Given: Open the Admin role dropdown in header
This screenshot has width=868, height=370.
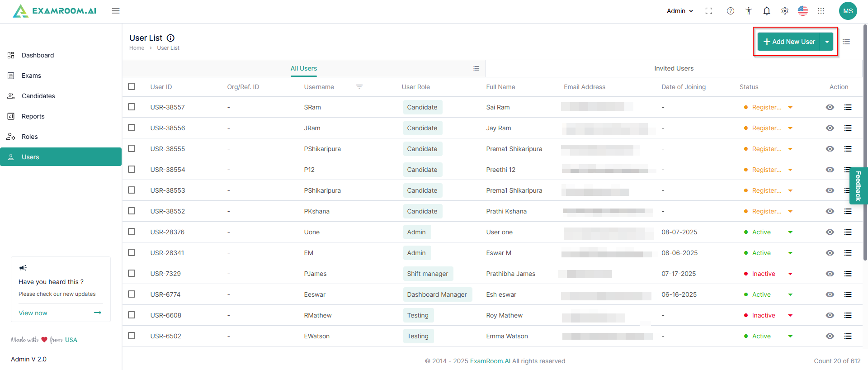Looking at the screenshot, I should pyautogui.click(x=679, y=11).
